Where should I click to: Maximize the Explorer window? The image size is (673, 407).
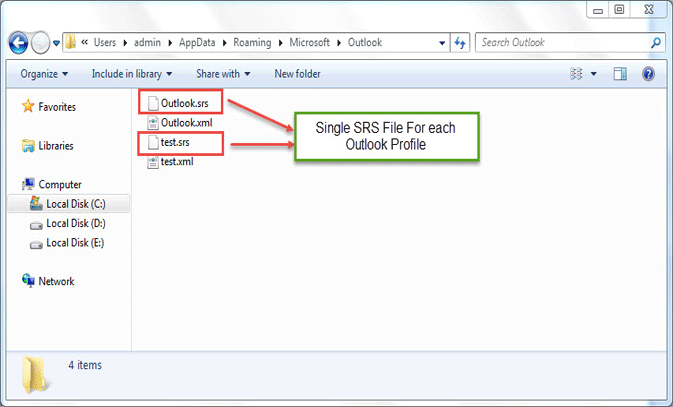619,9
